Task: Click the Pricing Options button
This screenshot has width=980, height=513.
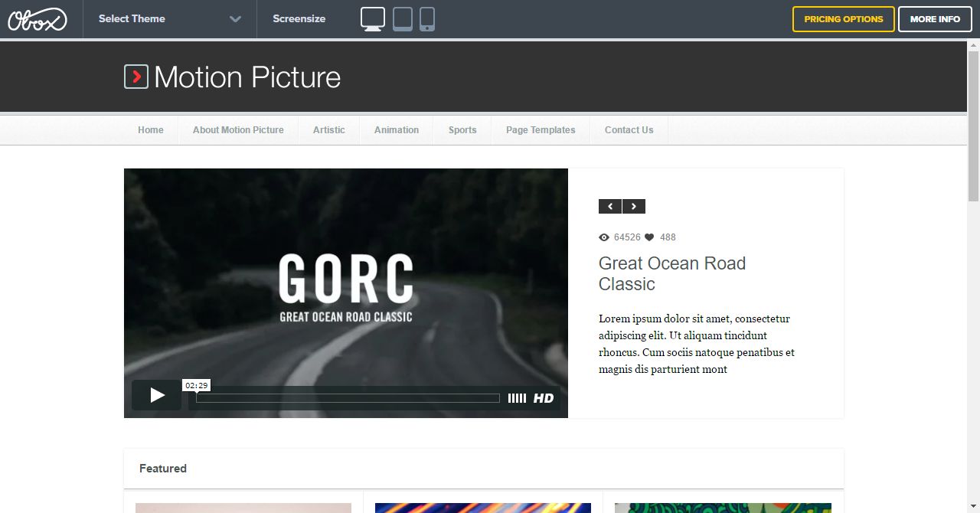Action: tap(844, 19)
